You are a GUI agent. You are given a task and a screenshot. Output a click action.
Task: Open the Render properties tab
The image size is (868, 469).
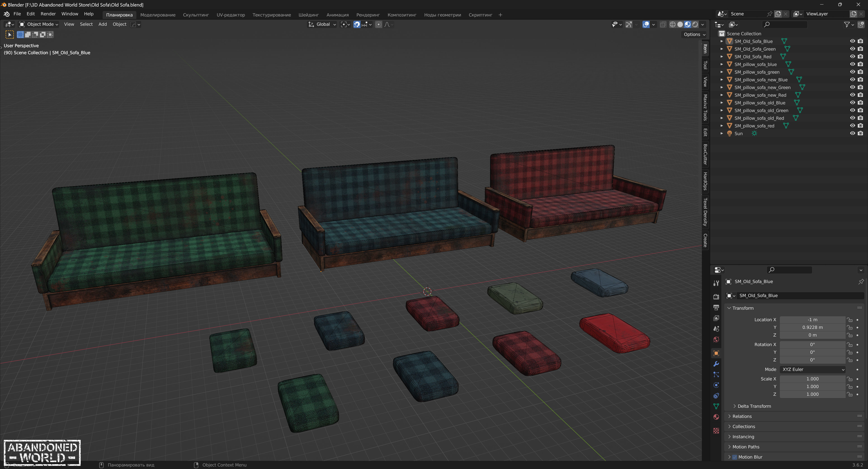click(716, 297)
